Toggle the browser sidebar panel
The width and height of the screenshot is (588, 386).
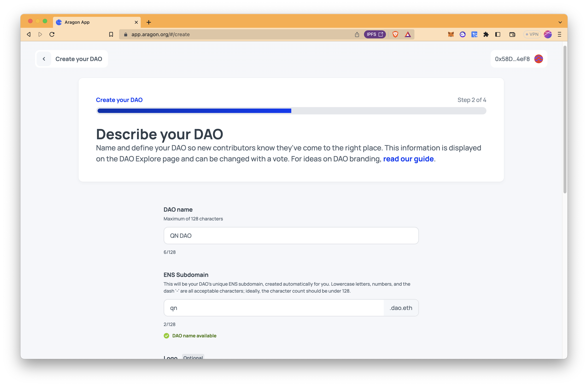tap(498, 34)
